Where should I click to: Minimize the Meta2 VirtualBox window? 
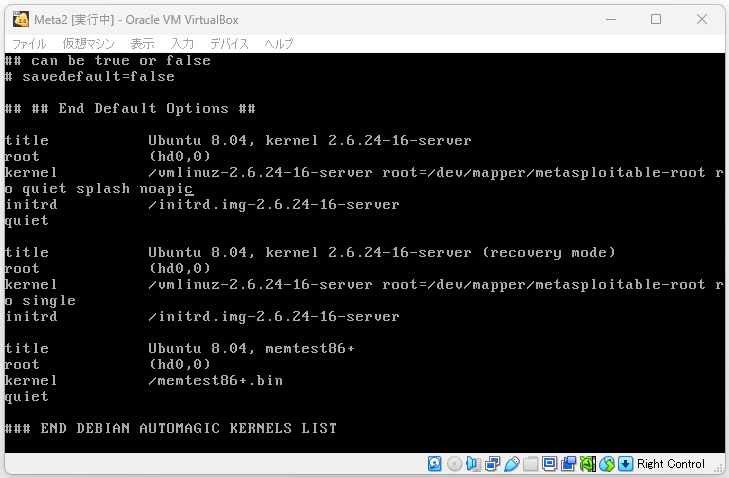click(611, 20)
